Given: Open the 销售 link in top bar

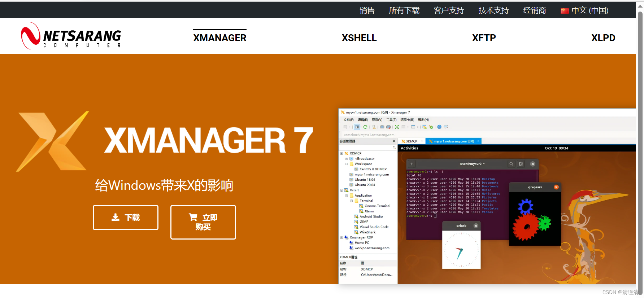Looking at the screenshot, I should point(367,10).
